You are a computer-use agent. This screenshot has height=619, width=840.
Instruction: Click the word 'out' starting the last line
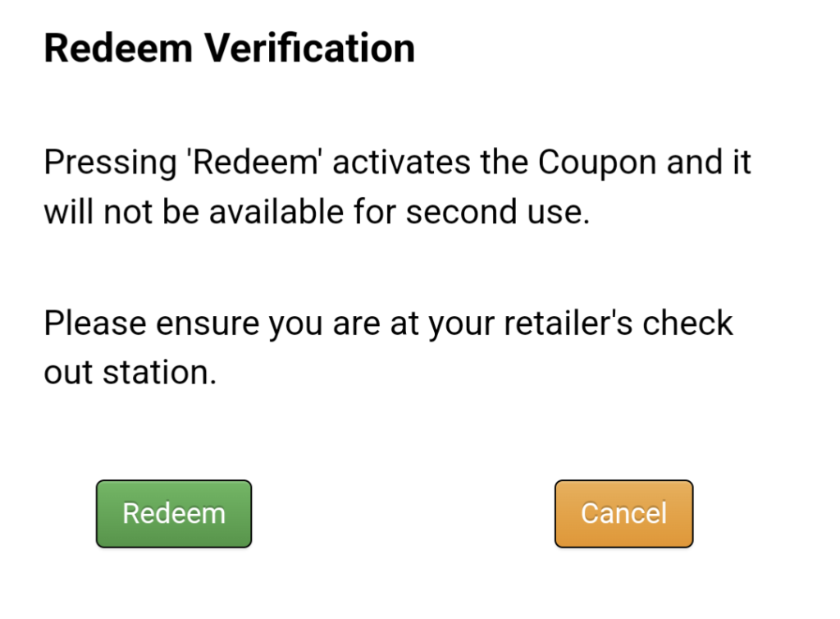coord(69,374)
